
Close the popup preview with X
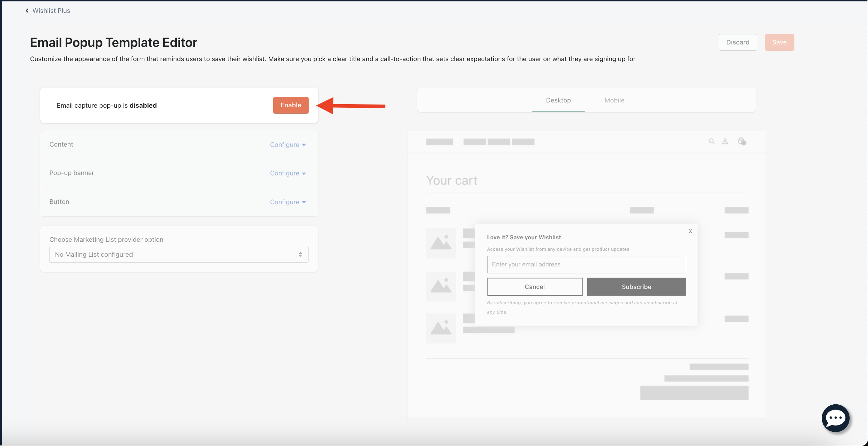tap(690, 231)
